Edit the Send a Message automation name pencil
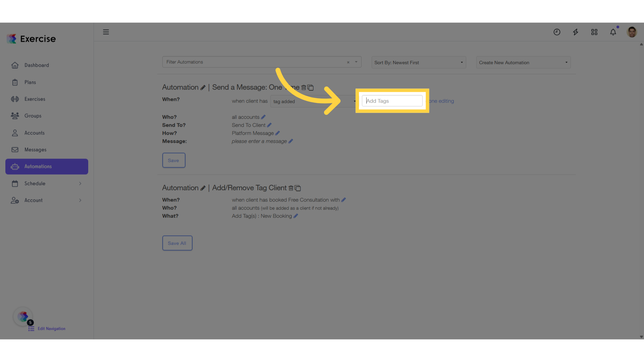This screenshot has width=644, height=362. [203, 87]
